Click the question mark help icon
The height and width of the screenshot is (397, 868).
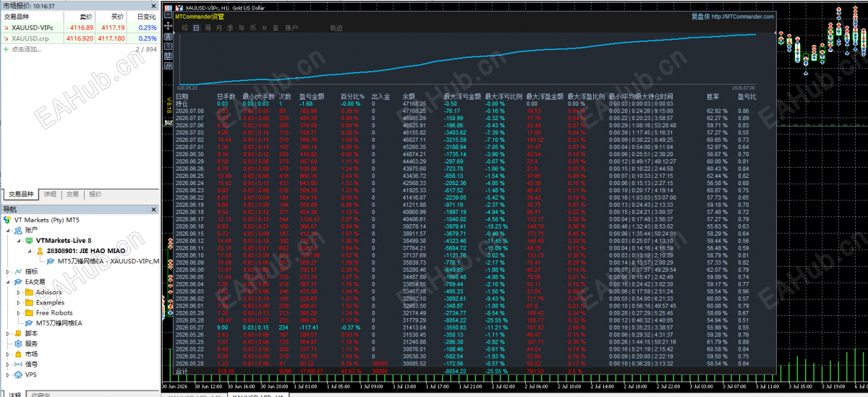[x=168, y=46]
